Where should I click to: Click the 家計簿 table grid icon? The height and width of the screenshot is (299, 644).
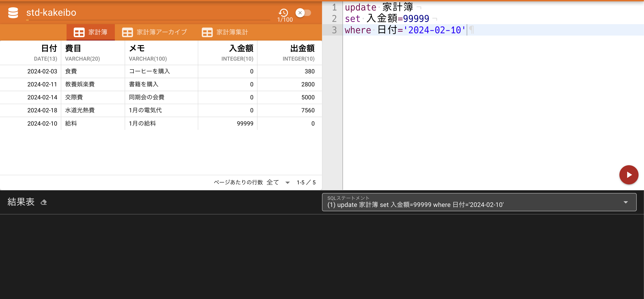79,32
